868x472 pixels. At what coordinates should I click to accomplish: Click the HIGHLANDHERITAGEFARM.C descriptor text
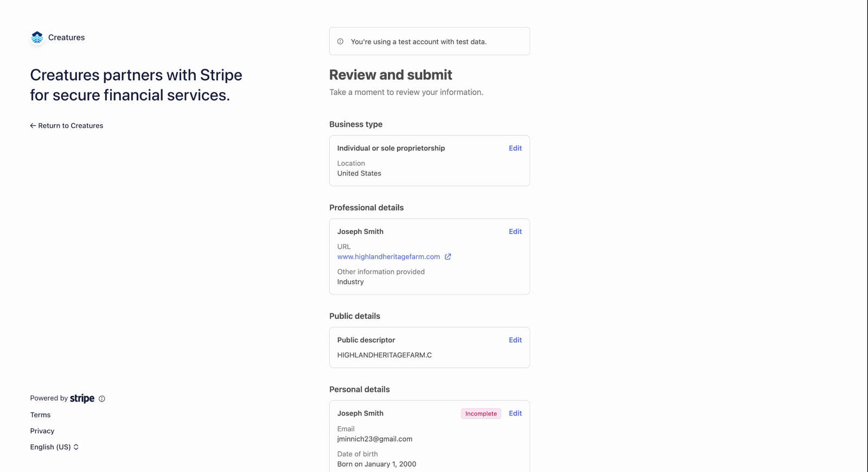point(385,355)
